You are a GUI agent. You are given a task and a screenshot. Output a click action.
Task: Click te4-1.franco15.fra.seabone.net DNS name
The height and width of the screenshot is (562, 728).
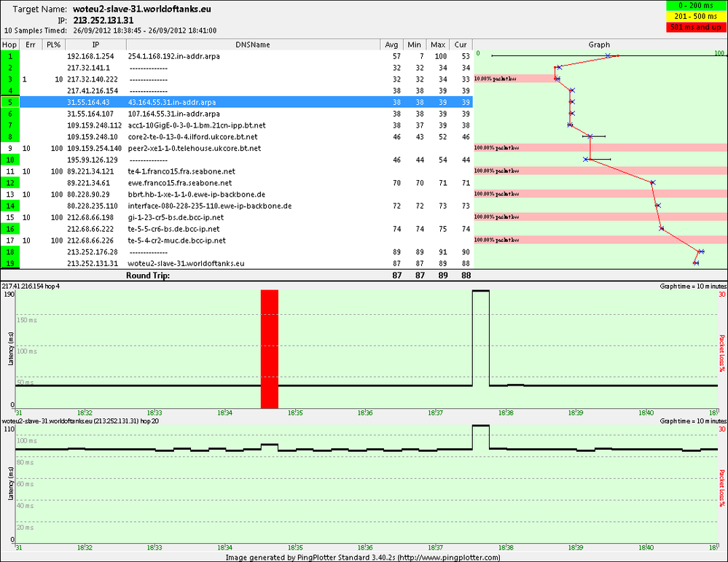(181, 171)
